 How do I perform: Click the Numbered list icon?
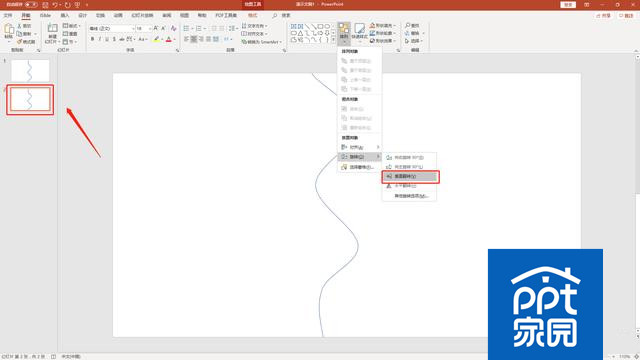pyautogui.click(x=199, y=28)
